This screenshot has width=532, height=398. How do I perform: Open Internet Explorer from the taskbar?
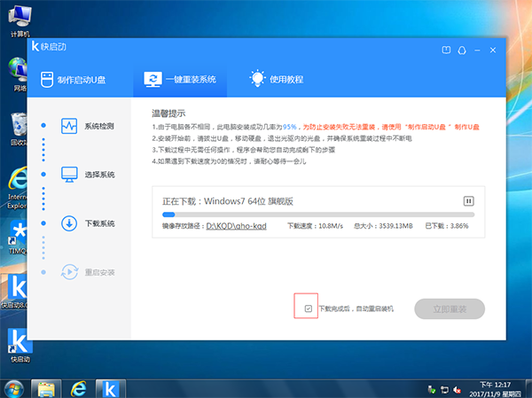click(x=79, y=387)
